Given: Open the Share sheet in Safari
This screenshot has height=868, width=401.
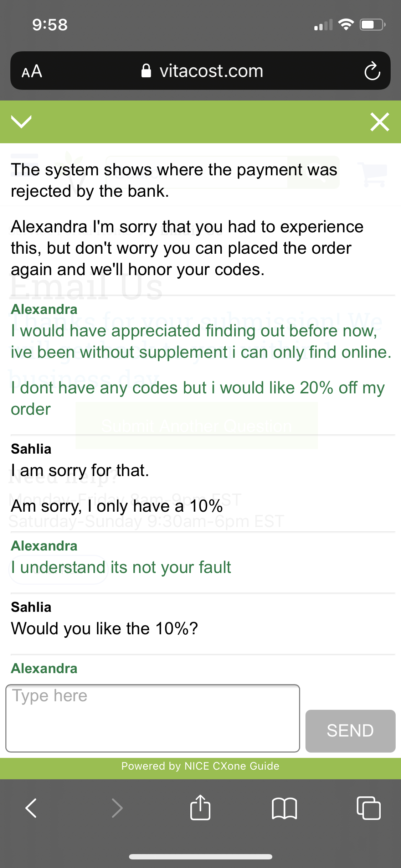Looking at the screenshot, I should coord(200,808).
